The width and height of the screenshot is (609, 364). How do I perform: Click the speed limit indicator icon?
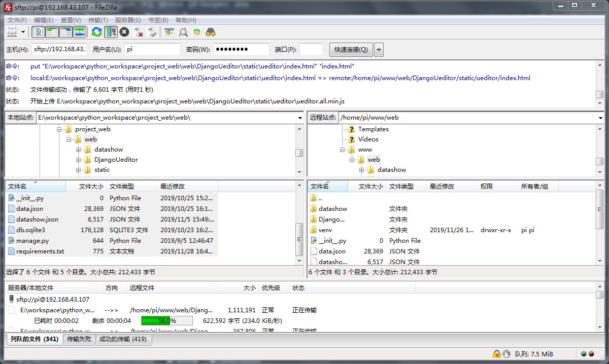(x=506, y=354)
